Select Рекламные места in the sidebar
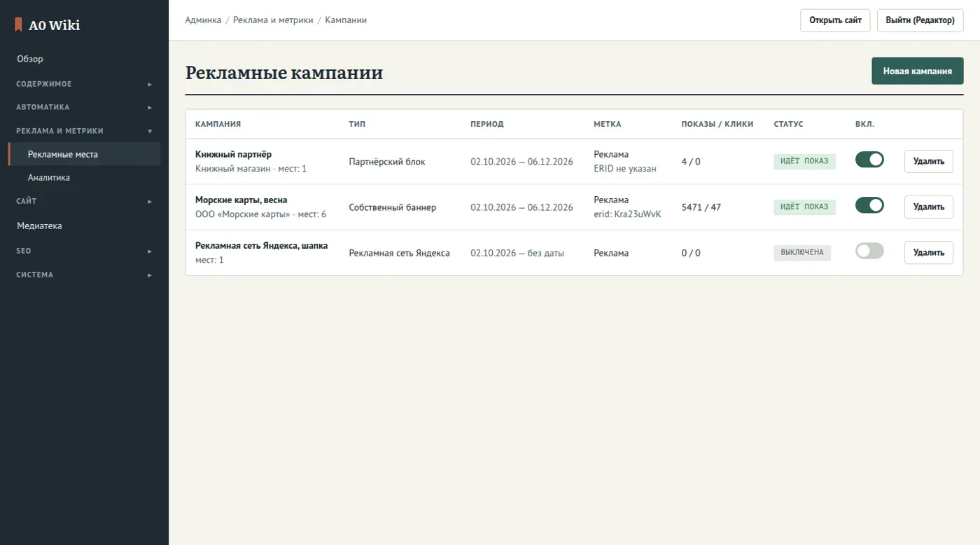Image resolution: width=980 pixels, height=545 pixels. [84, 154]
